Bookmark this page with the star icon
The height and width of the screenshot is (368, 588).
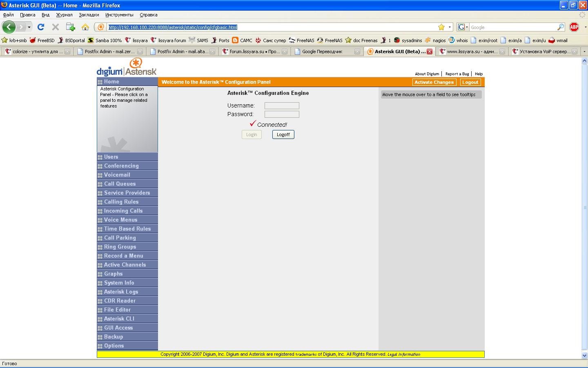click(x=441, y=27)
